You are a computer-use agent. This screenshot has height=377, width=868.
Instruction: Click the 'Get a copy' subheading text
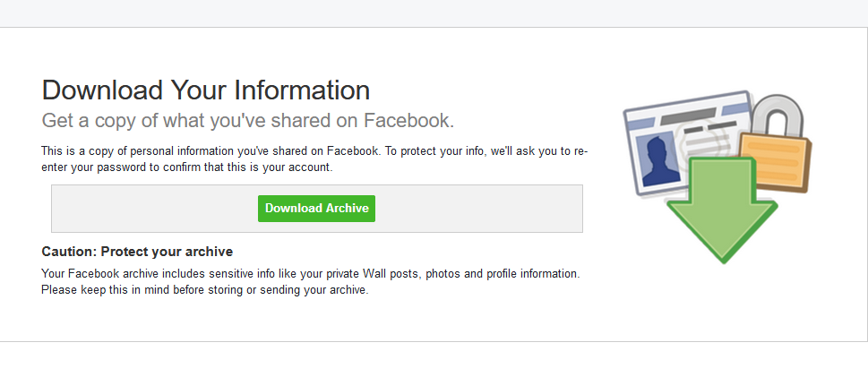[x=248, y=120]
